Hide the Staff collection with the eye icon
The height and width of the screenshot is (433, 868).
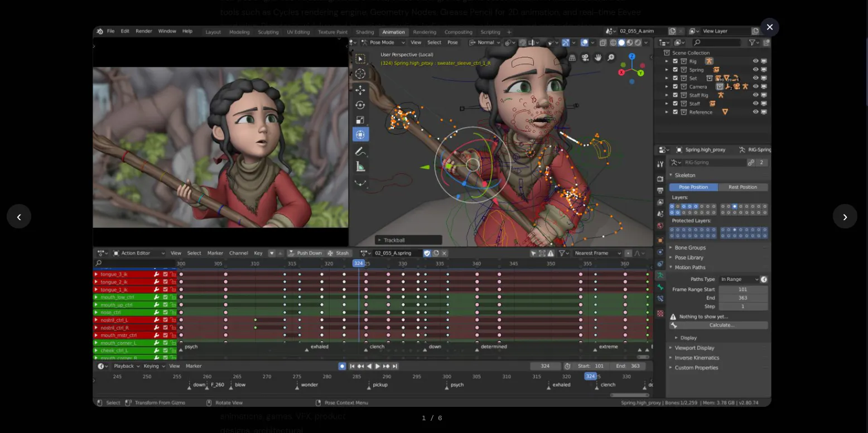pos(756,104)
